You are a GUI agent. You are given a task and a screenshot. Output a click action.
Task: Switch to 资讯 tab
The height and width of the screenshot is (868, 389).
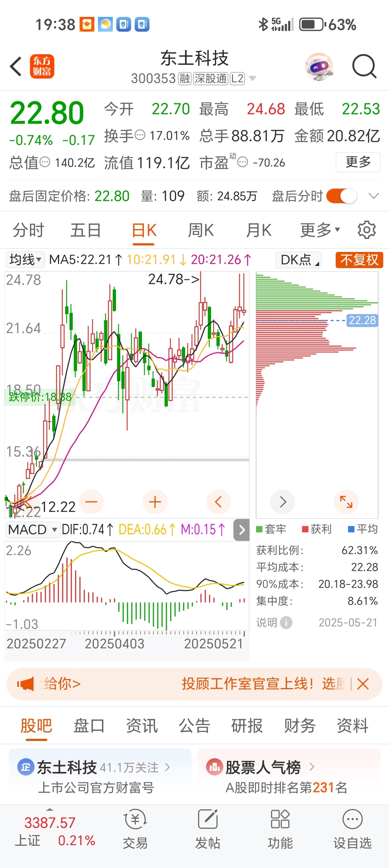coord(142,725)
